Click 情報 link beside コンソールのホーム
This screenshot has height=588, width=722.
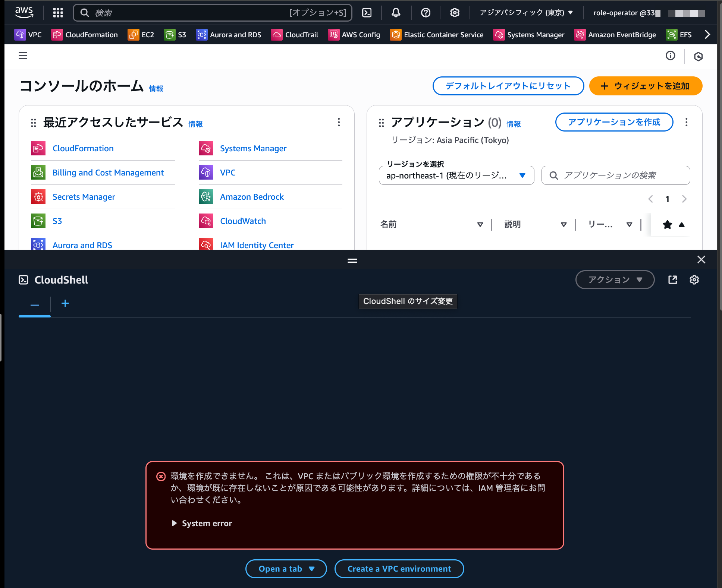click(x=156, y=89)
